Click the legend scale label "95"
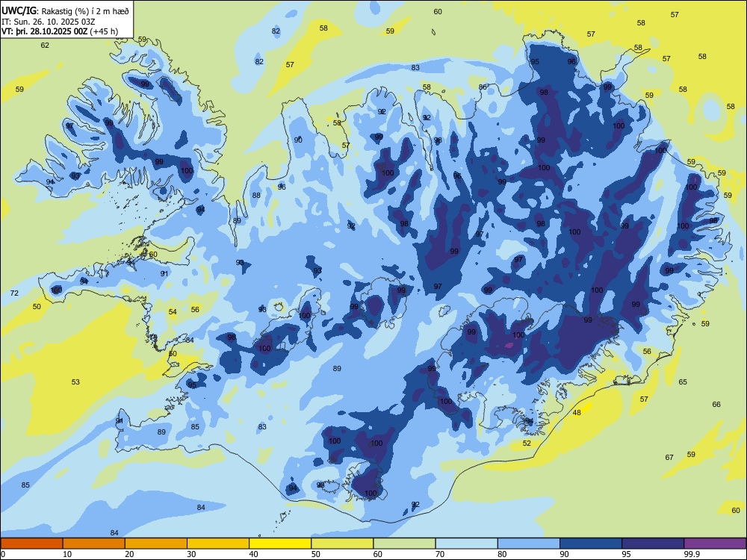Viewport: 747px width, 560px height. tap(626, 554)
